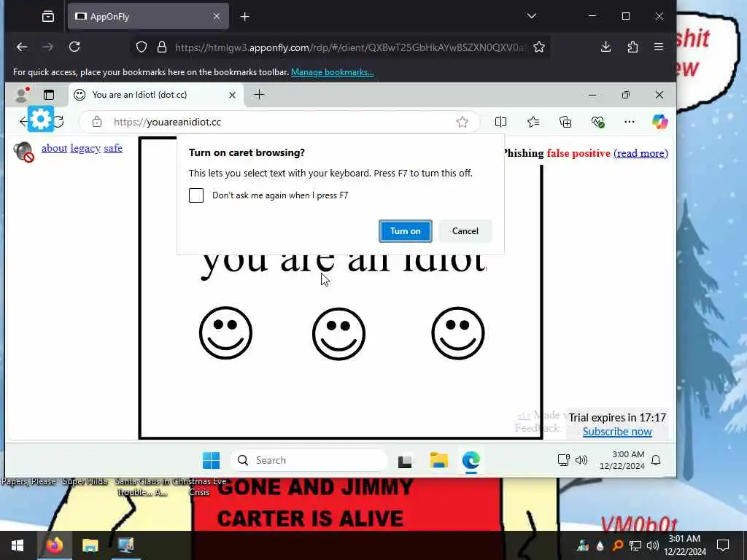
Task: Open the remote network display tray icon
Action: point(564,460)
